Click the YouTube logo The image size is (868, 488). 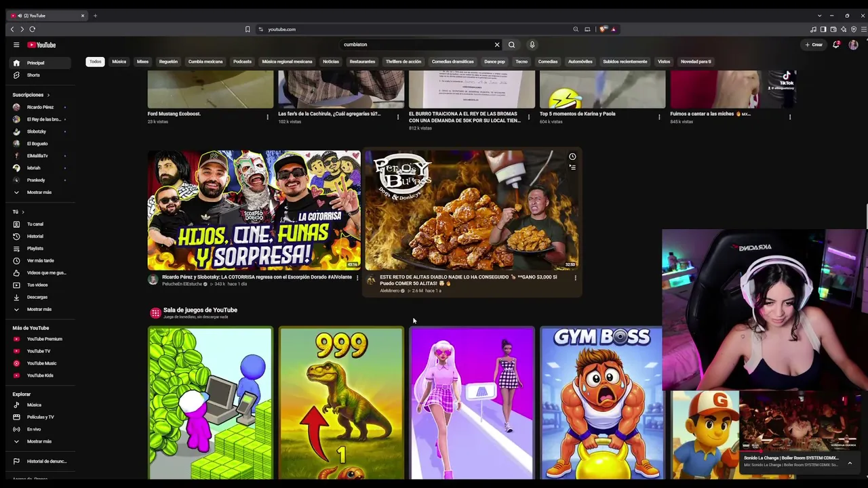[41, 45]
